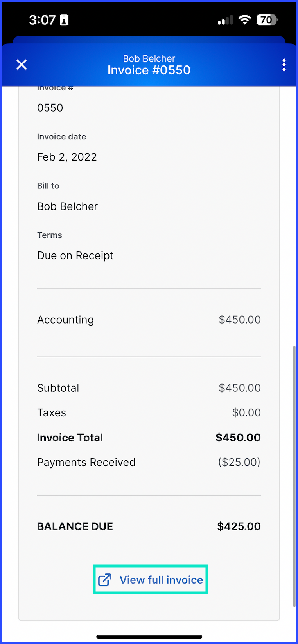298x644 pixels.
Task: Tap the battery indicator showing 70
Action: 267,20
